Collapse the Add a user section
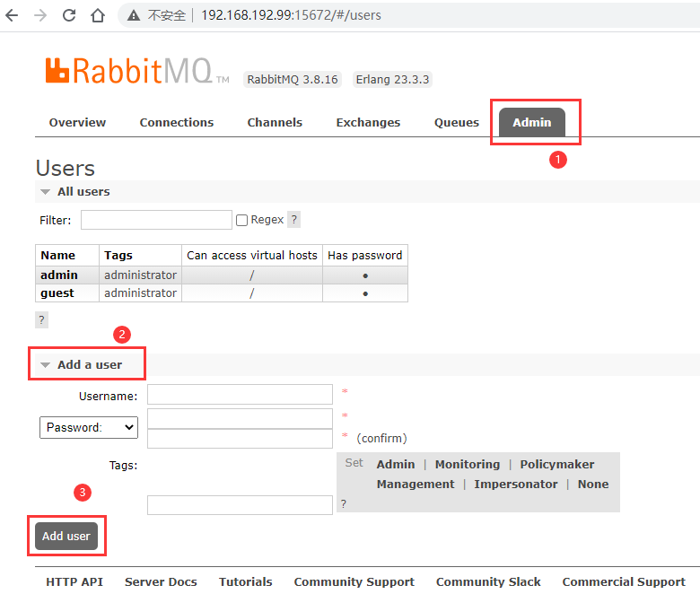This screenshot has width=700, height=594. 82,364
